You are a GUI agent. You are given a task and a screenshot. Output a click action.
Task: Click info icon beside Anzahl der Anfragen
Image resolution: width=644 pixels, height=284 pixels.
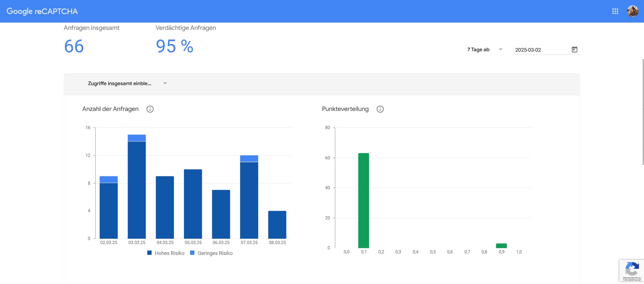pyautogui.click(x=150, y=109)
